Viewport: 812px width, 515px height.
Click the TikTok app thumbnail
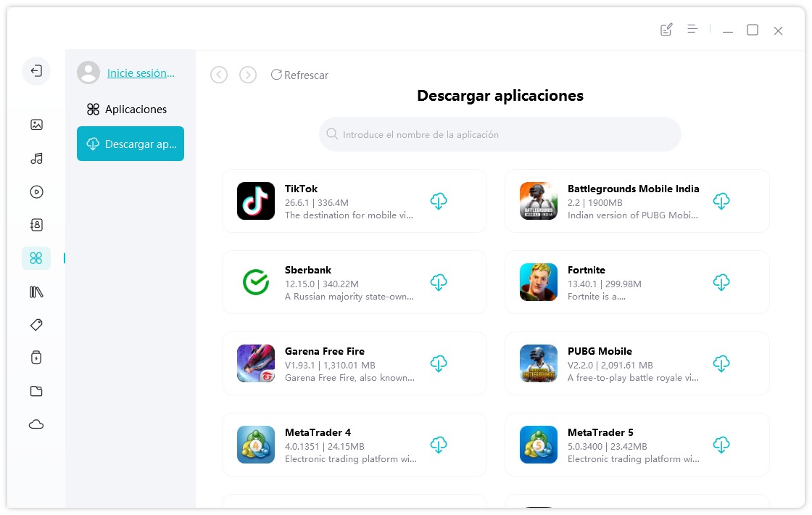click(256, 201)
